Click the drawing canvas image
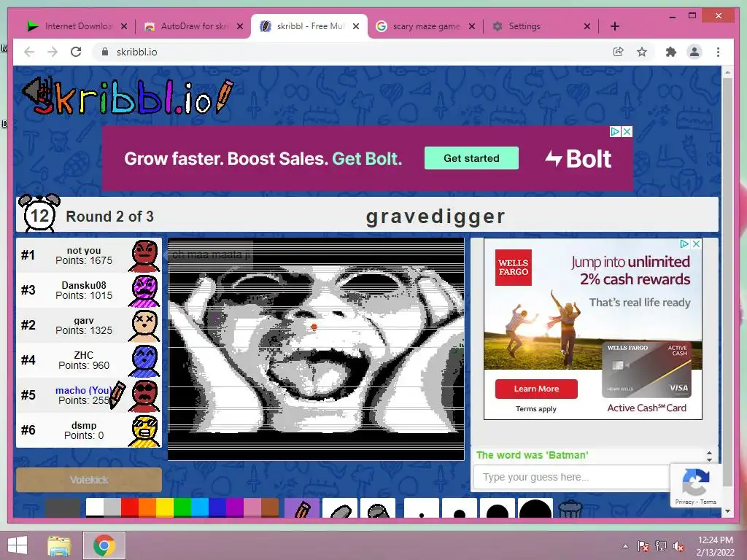Image resolution: width=747 pixels, height=560 pixels. [316, 349]
